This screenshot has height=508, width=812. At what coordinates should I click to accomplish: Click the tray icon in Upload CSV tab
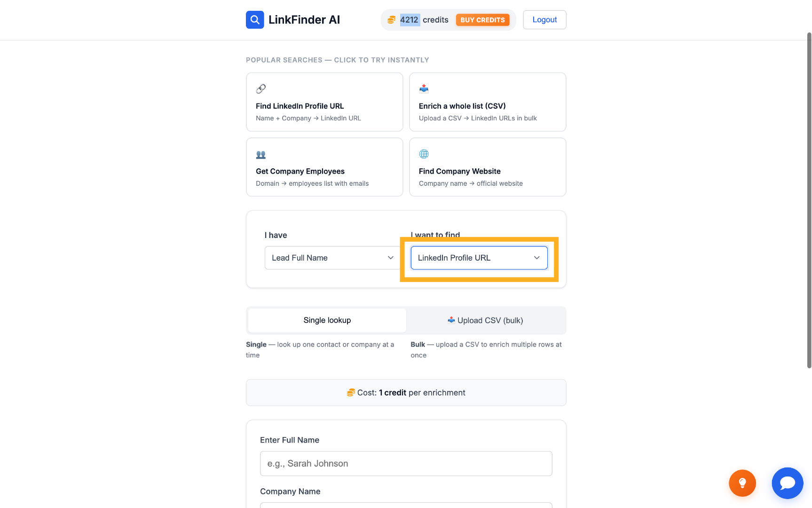coord(451,320)
